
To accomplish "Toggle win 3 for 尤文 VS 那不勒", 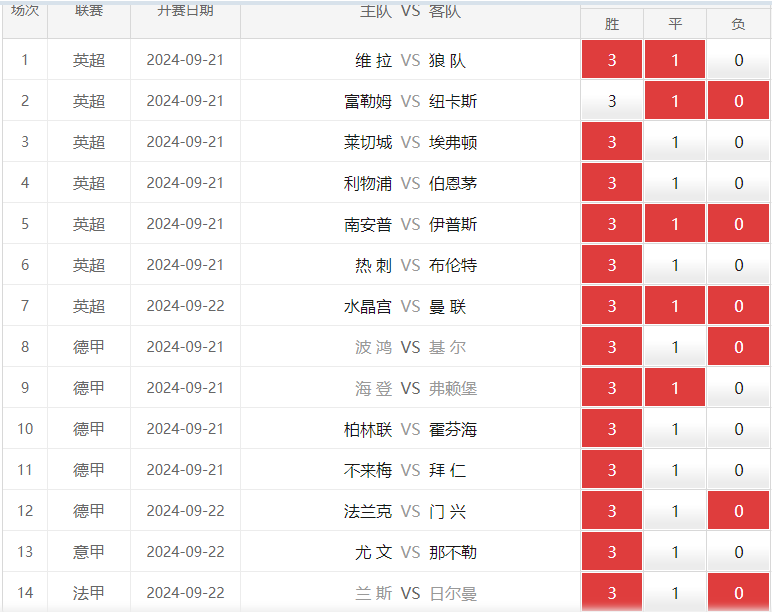I will [x=611, y=551].
